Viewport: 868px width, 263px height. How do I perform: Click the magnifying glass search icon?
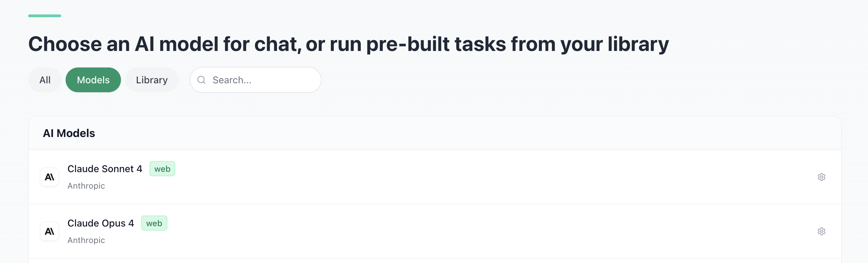[x=201, y=80]
